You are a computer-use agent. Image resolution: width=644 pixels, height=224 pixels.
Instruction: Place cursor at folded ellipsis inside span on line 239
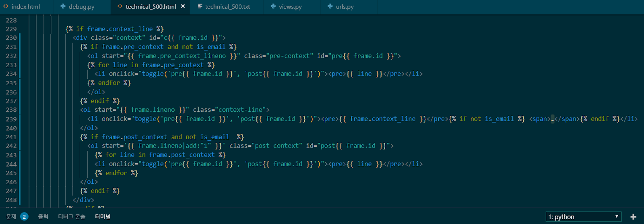click(x=553, y=119)
